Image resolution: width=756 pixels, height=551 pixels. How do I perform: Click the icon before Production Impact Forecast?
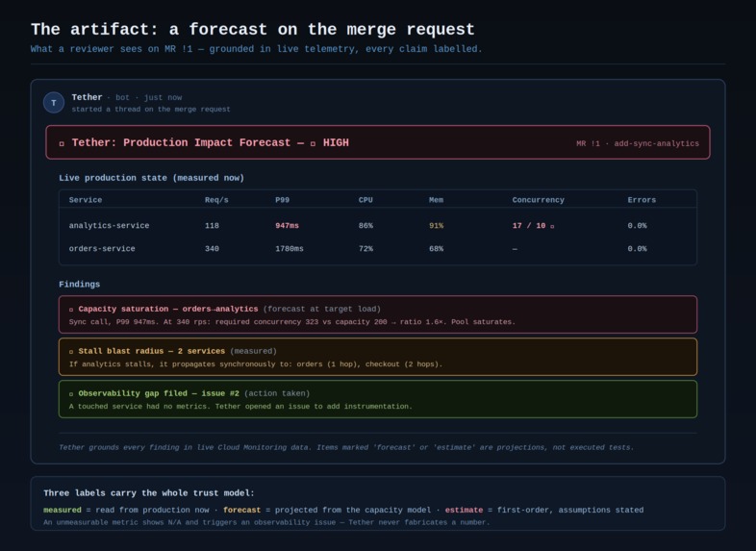62,143
